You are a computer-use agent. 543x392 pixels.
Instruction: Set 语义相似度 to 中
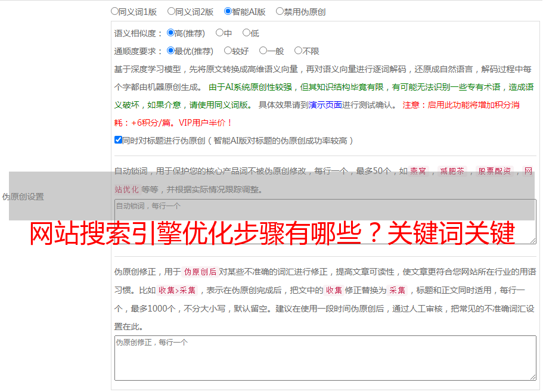click(219, 33)
